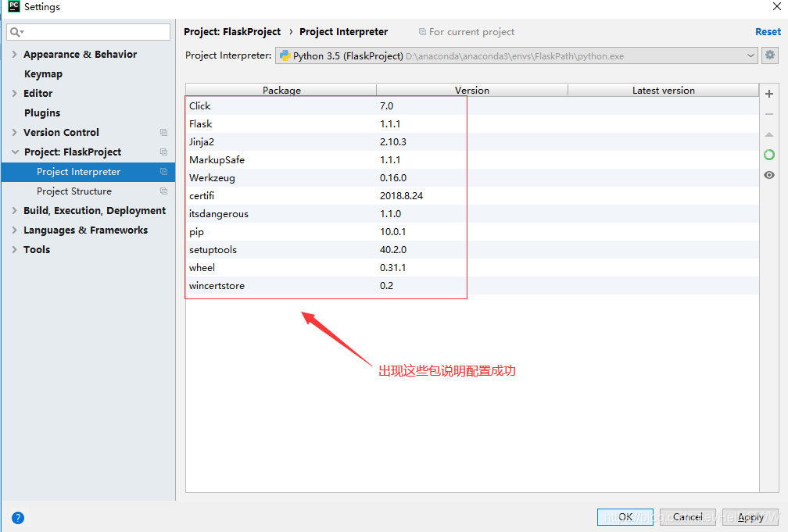Click the project-level icon beside Project Interpreter

click(x=163, y=172)
